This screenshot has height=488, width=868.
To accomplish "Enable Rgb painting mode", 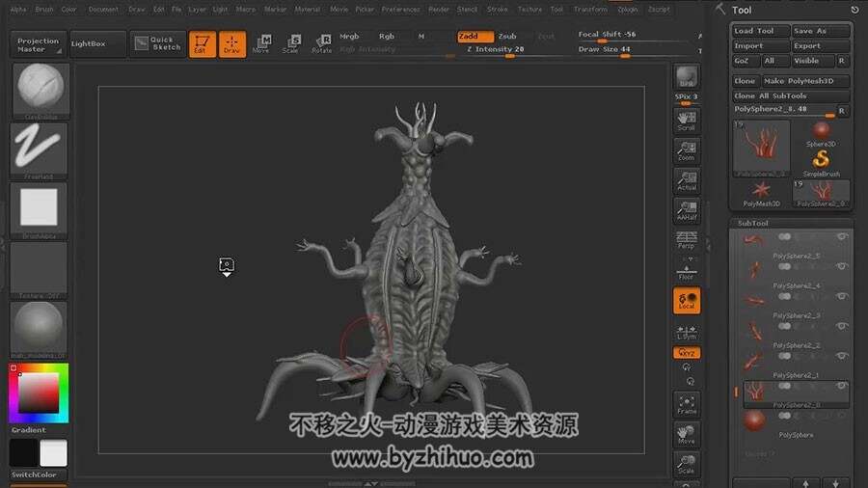I will click(x=387, y=36).
